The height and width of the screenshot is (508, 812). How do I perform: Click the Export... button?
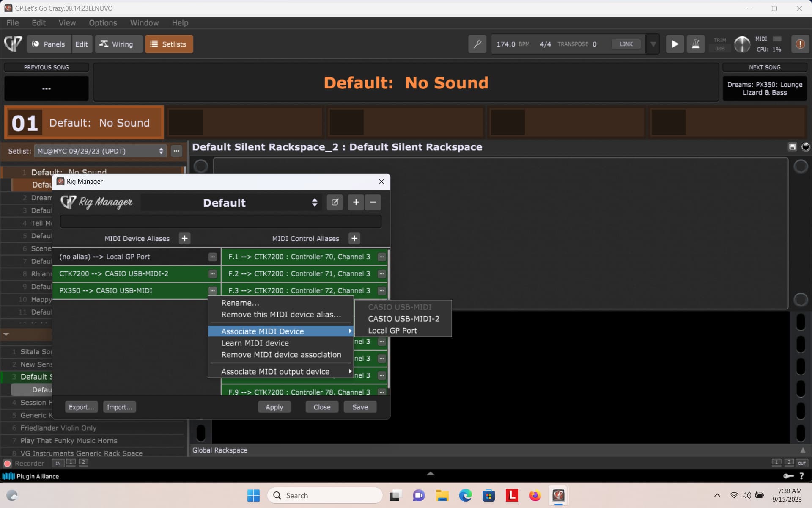coord(82,407)
